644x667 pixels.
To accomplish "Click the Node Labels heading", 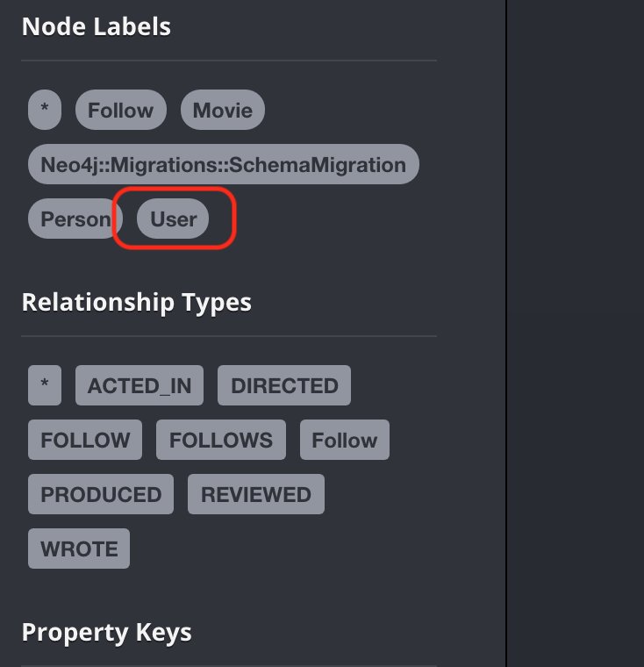I will [x=97, y=26].
